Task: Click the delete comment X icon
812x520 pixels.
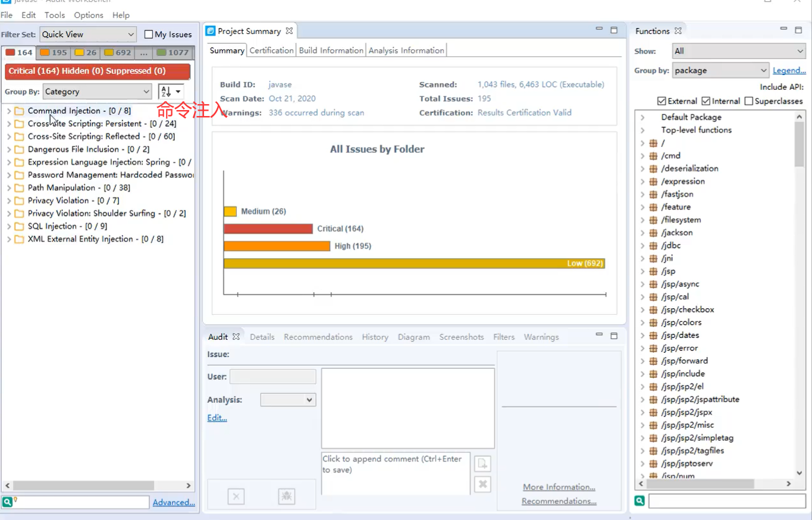Action: pyautogui.click(x=482, y=484)
